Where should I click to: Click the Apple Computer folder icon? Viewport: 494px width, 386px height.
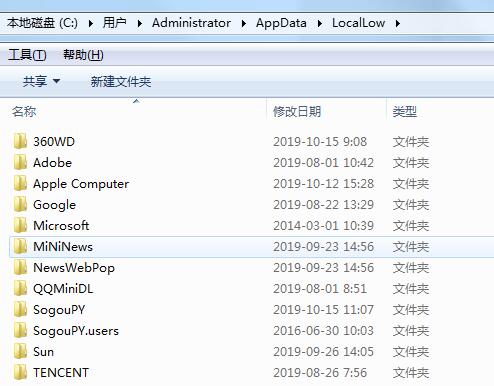coord(20,183)
